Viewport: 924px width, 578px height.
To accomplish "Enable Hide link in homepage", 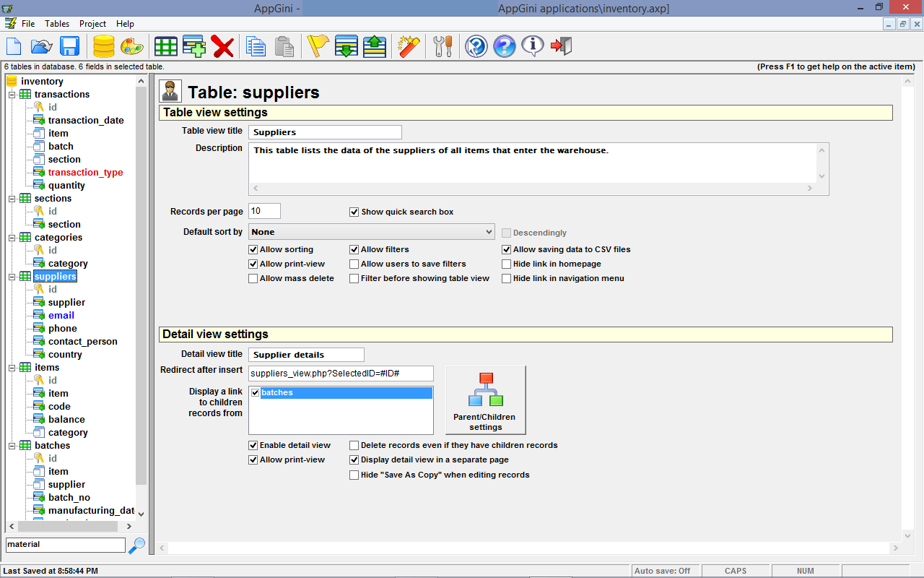I will click(507, 264).
